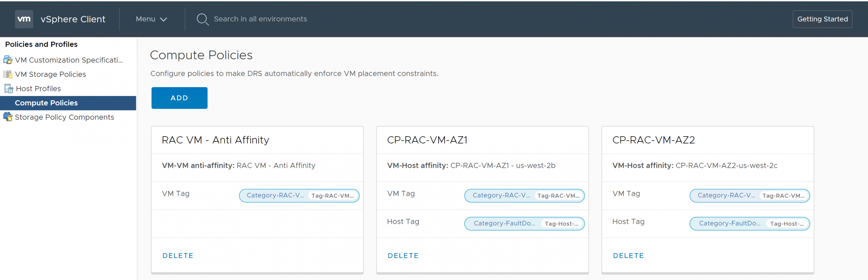The height and width of the screenshot is (280, 868).
Task: Click the Host Tag pill in CP-RAC-VM-AZ2 card
Action: coord(749,224)
